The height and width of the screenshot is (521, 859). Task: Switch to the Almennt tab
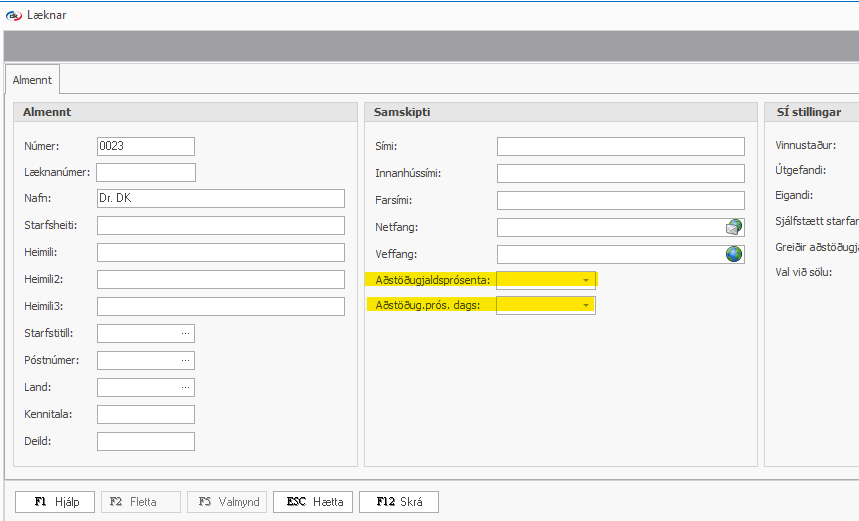click(32, 79)
